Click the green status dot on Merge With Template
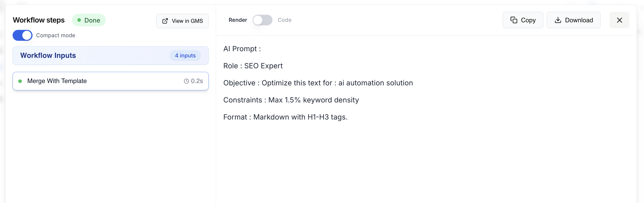The height and width of the screenshot is (203, 644). click(x=20, y=81)
